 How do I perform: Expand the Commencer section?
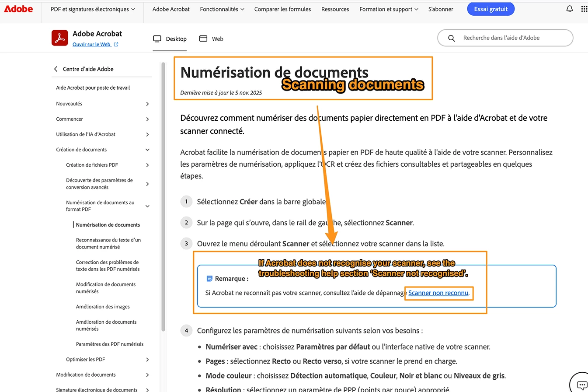click(x=103, y=119)
